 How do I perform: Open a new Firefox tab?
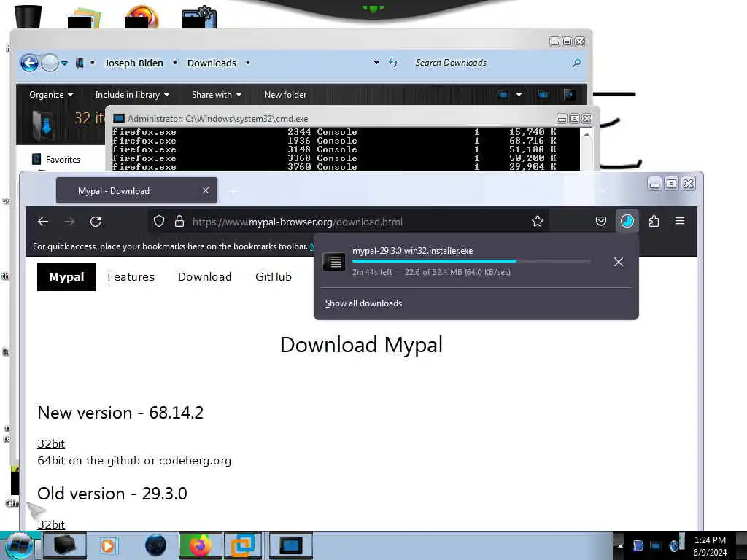click(x=233, y=192)
